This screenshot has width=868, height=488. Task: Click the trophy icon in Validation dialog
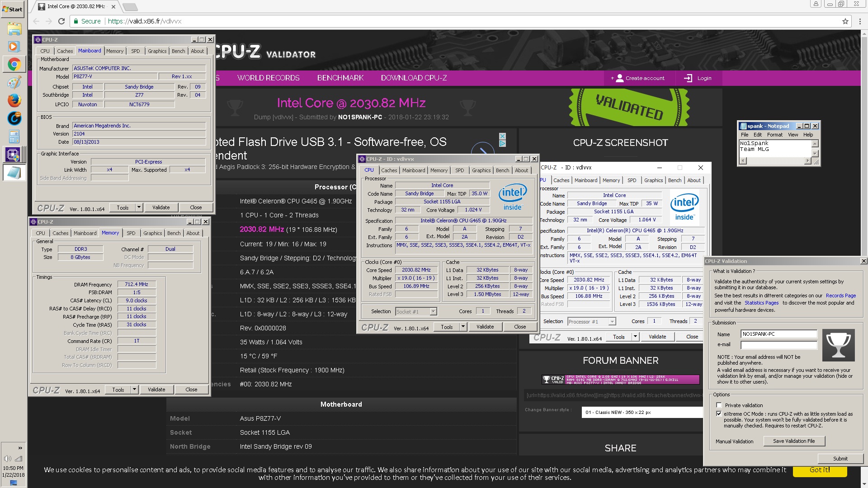pos(838,345)
